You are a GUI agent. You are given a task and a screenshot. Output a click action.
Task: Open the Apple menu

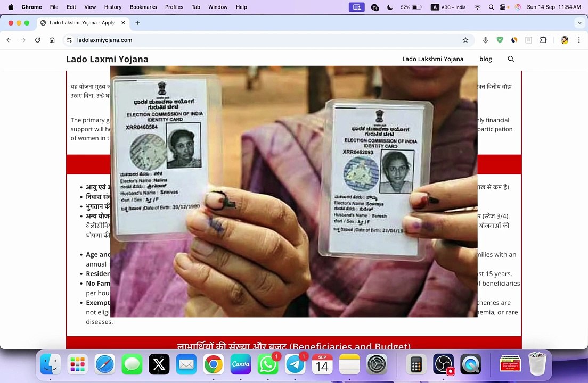pyautogui.click(x=11, y=7)
